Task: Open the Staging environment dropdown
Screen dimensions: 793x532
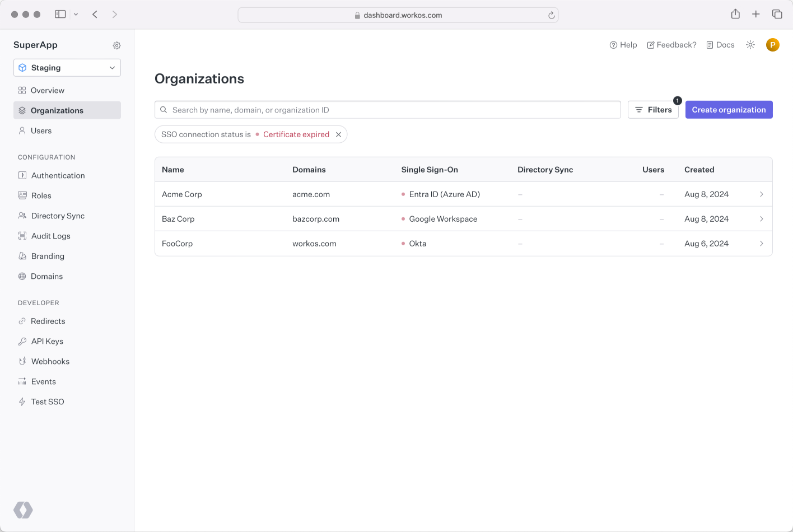Action: tap(67, 67)
